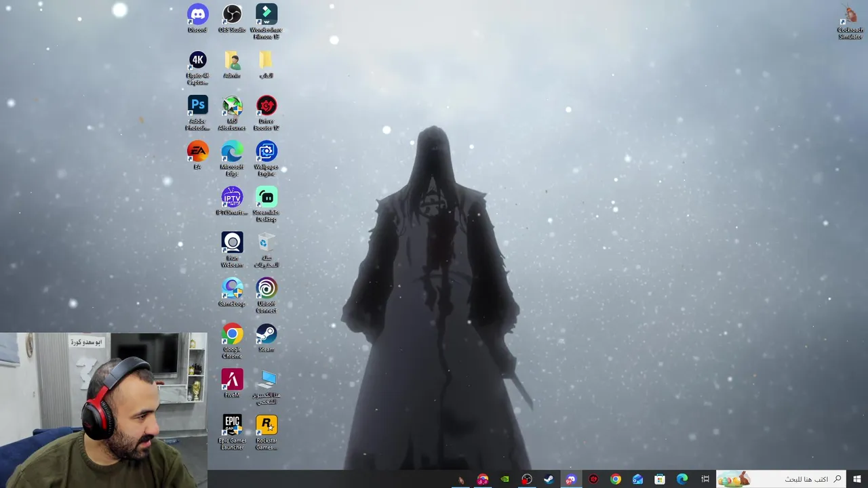Select the Ubisoft Connect desktop icon

[x=267, y=296]
